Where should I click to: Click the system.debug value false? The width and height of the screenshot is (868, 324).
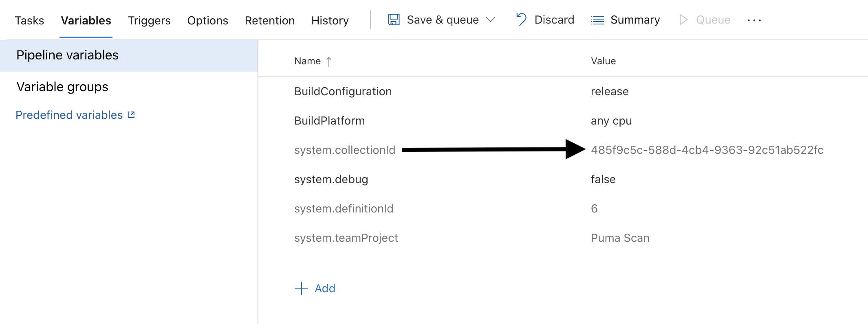click(x=603, y=180)
